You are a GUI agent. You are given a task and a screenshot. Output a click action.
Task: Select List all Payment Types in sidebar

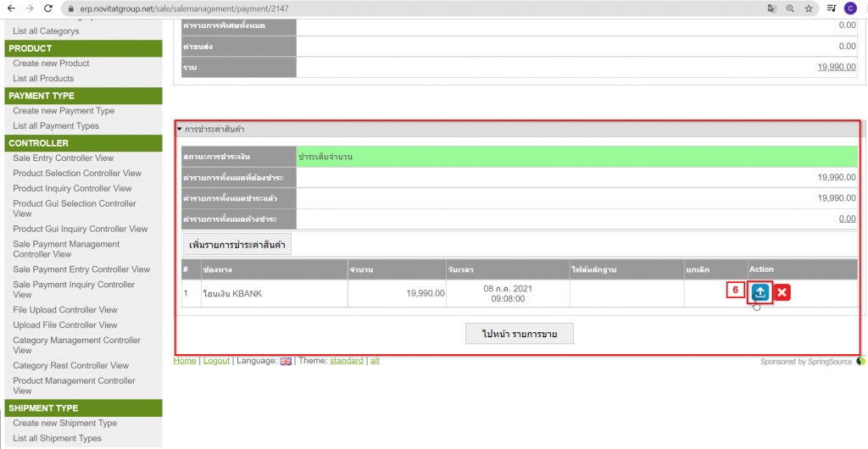tap(56, 126)
